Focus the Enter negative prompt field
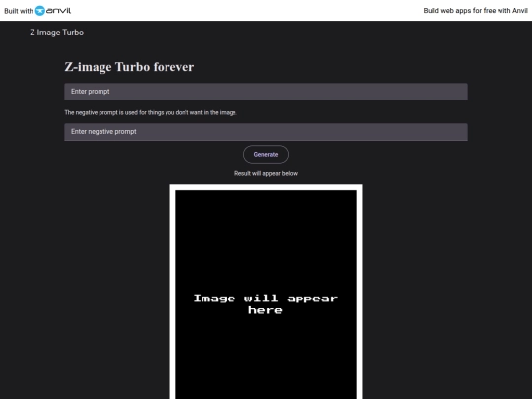The image size is (532, 399). coord(266,132)
